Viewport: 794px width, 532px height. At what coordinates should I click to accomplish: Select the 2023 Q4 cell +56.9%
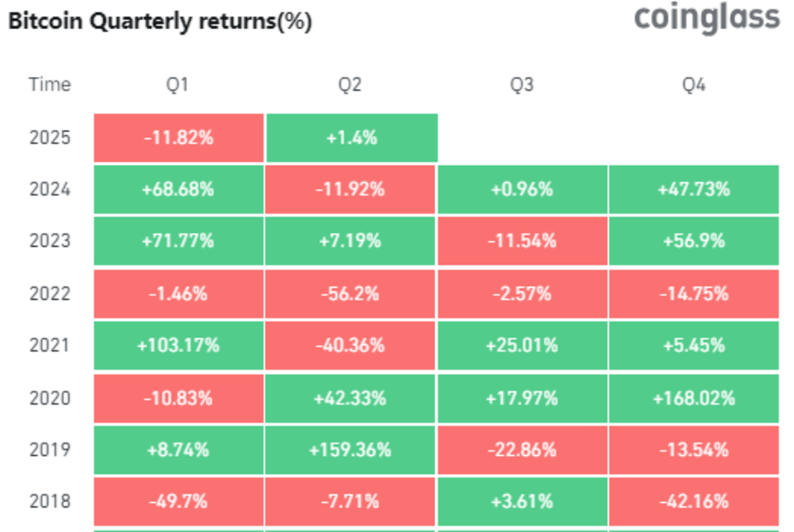693,241
